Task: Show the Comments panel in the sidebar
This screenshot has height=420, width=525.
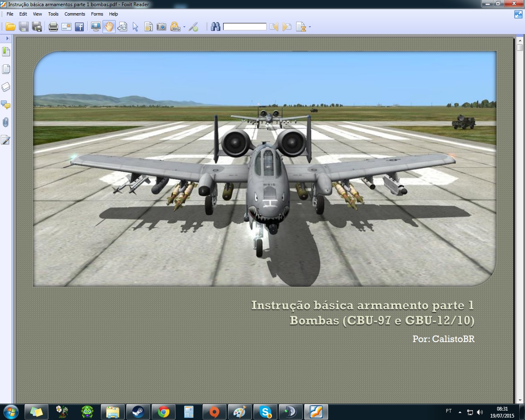Action: coord(6,105)
